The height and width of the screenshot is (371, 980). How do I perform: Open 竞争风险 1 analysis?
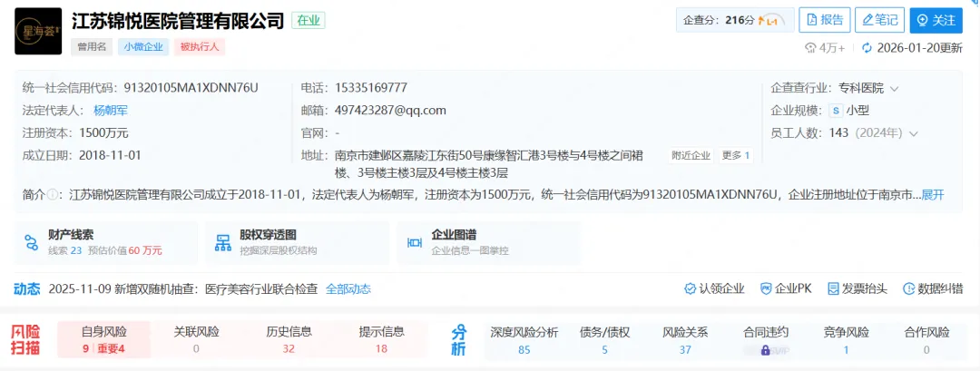coord(847,340)
